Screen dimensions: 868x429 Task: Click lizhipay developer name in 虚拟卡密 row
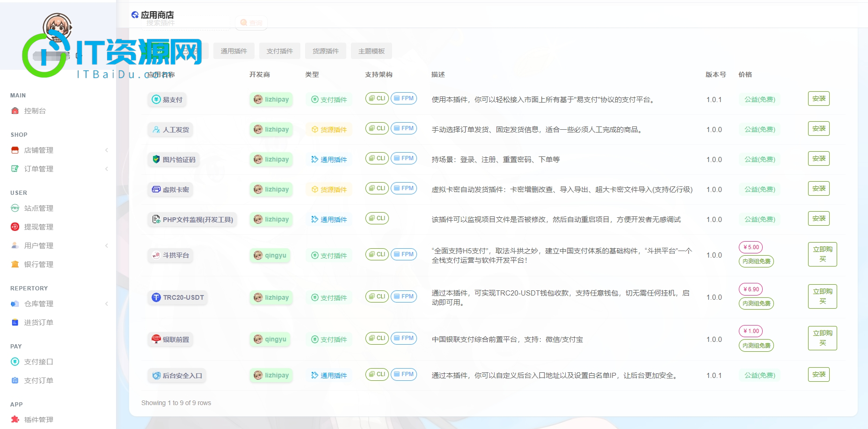click(x=277, y=189)
